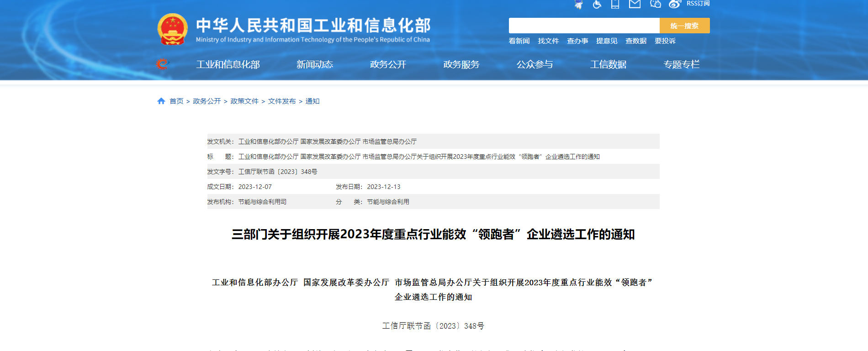
Task: Click the mobile phone version icon
Action: coord(615,5)
